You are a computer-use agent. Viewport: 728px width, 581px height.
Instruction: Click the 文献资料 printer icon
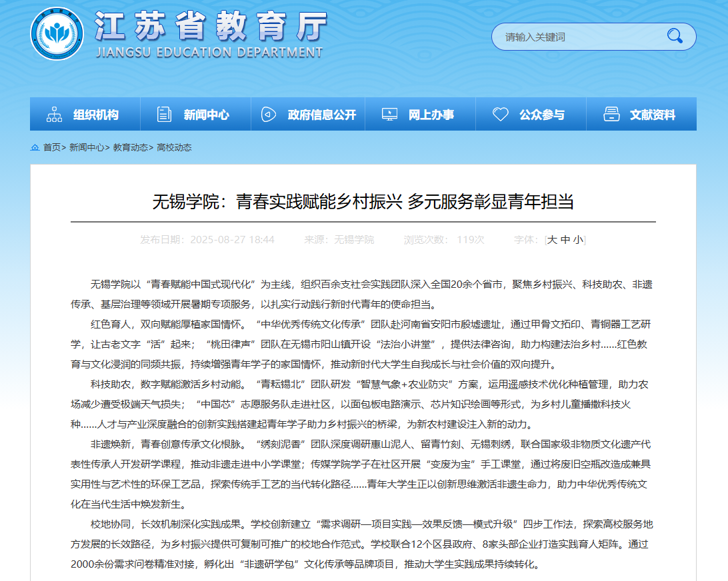click(x=611, y=115)
